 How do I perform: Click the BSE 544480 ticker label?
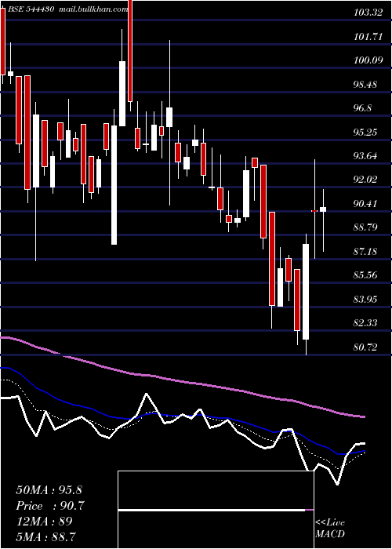pyautogui.click(x=30, y=9)
